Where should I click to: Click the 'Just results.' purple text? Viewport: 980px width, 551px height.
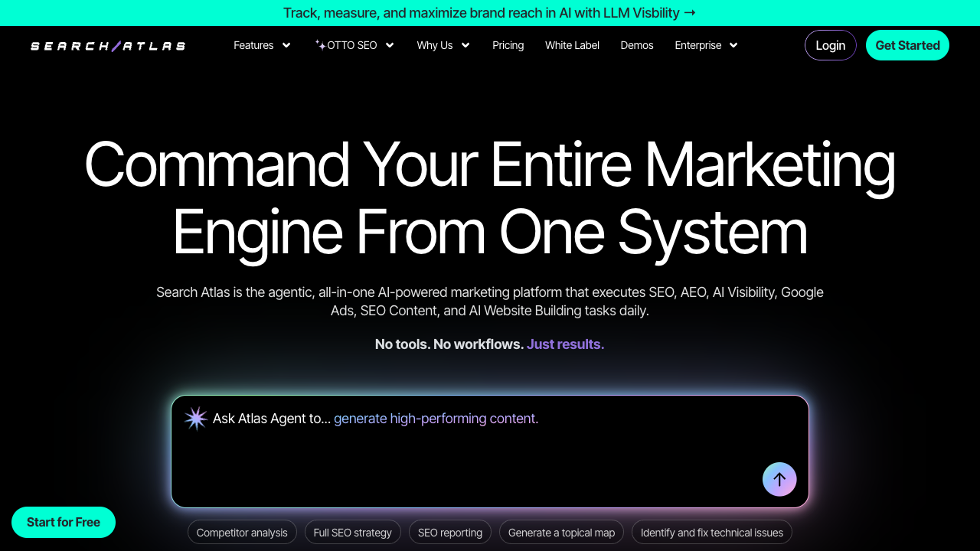pos(566,344)
